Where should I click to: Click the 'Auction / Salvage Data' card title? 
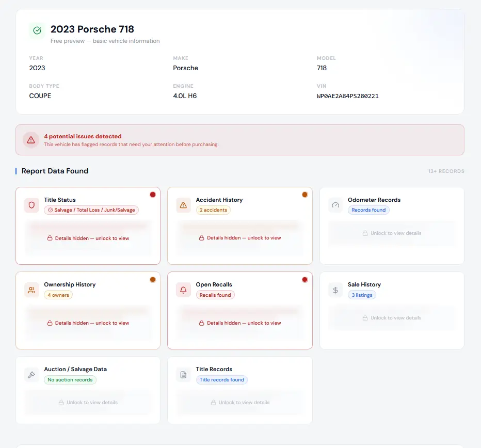75,369
